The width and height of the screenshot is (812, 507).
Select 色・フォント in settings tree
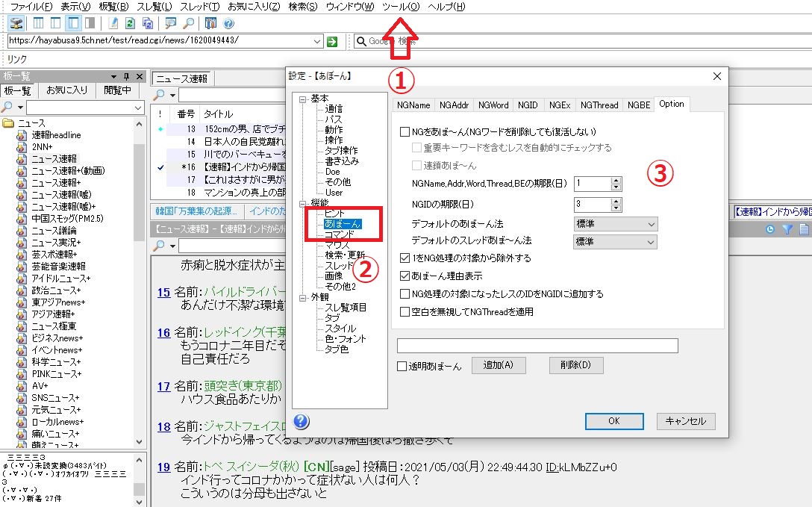coord(345,339)
